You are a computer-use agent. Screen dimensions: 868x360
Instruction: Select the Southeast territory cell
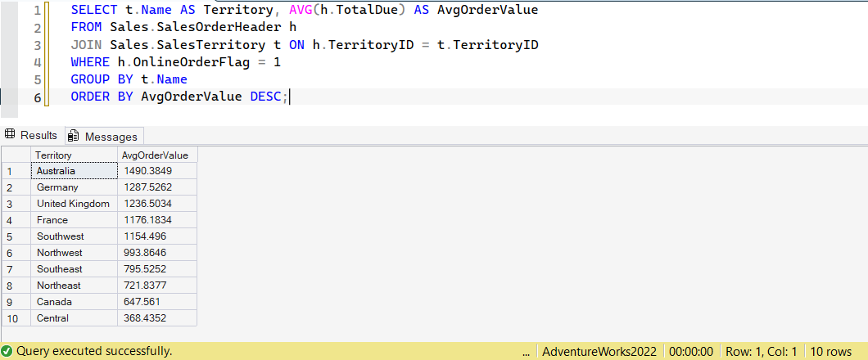click(x=75, y=268)
